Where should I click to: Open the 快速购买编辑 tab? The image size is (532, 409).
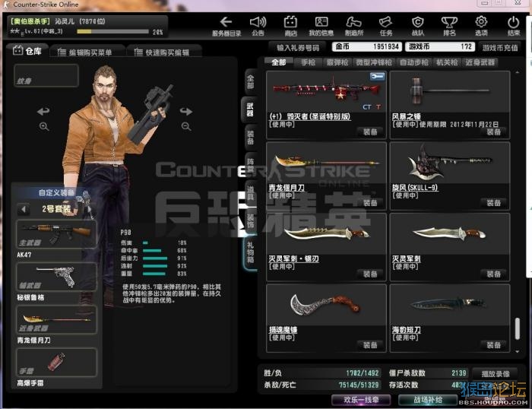tap(164, 52)
